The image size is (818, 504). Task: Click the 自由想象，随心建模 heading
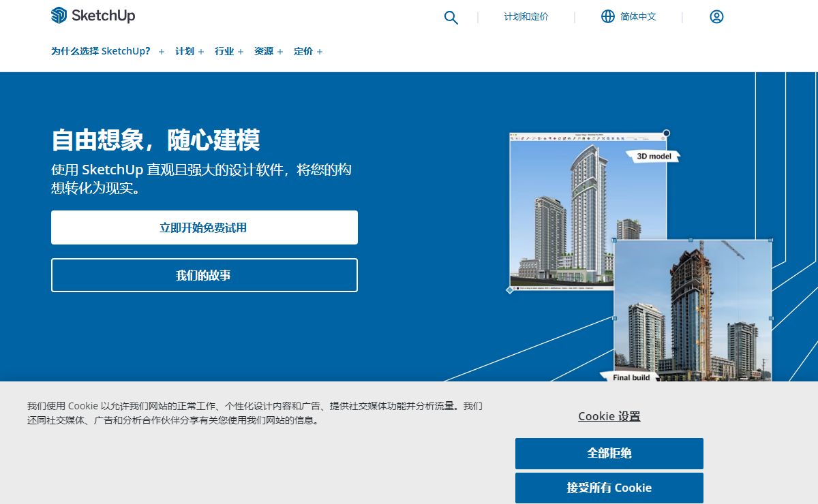click(155, 140)
